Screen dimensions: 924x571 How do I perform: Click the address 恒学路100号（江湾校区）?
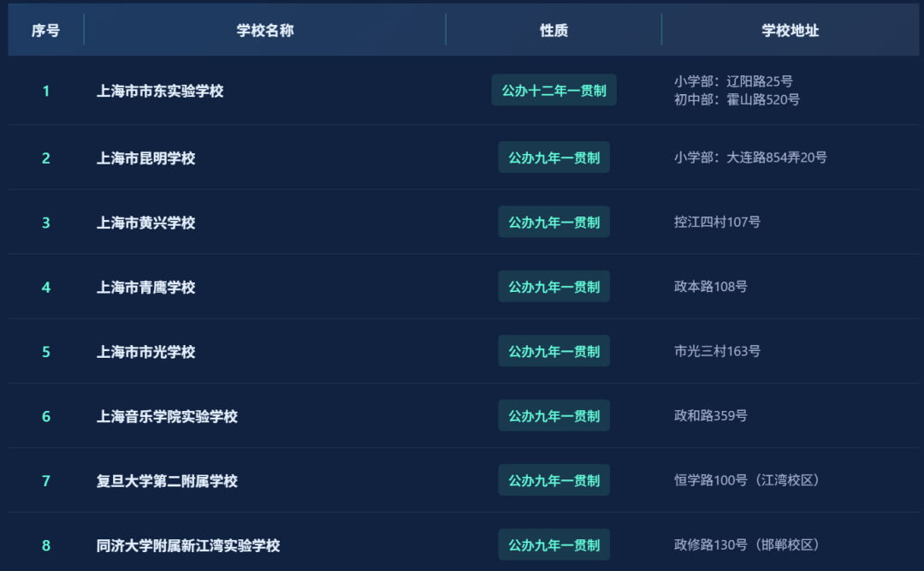point(747,480)
